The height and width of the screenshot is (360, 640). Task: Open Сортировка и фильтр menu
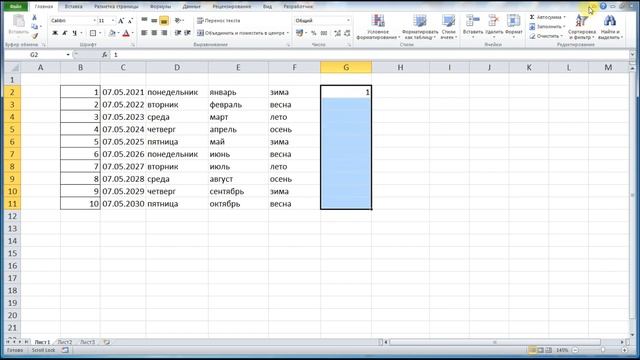pos(582,27)
